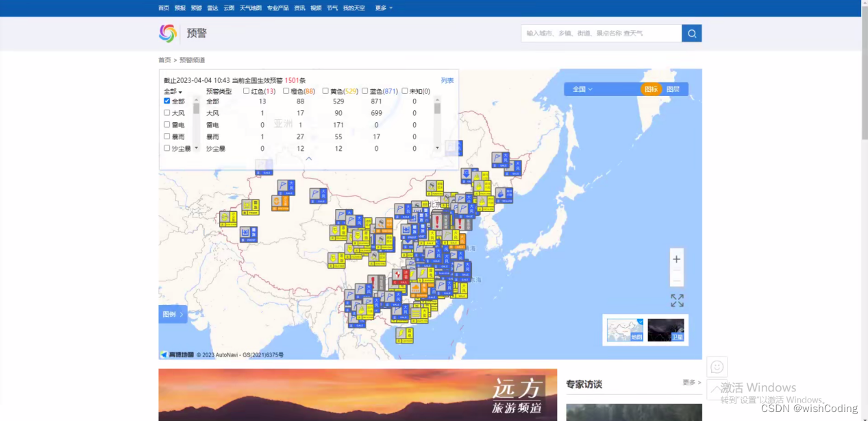Click the 列表 list view link
This screenshot has width=868, height=421.
coord(447,80)
